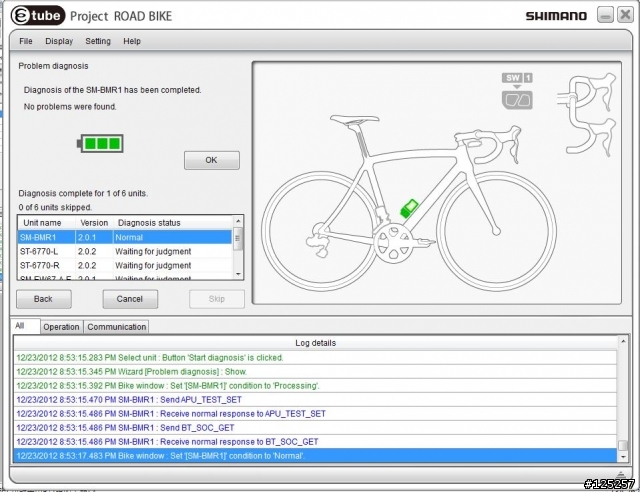Click unit list scrollbar up arrow

click(238, 221)
